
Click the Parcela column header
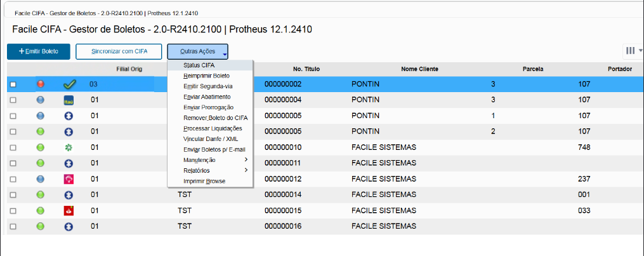(534, 69)
